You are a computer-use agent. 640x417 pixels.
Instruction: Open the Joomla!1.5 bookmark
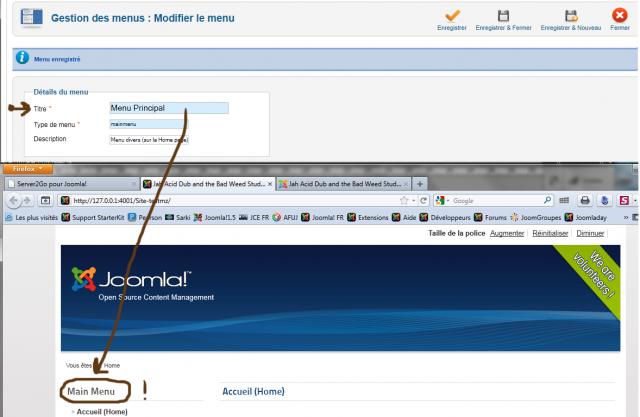(x=215, y=217)
